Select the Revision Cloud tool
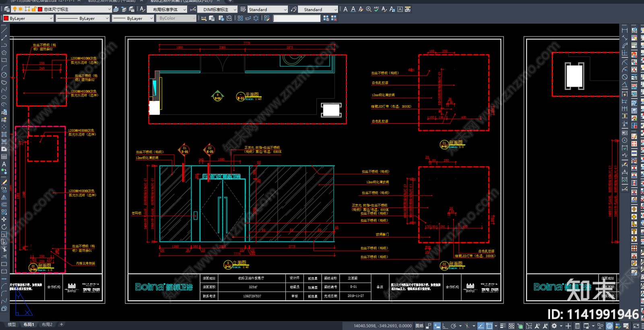Viewport: 644px width, 330px height. [x=4, y=82]
